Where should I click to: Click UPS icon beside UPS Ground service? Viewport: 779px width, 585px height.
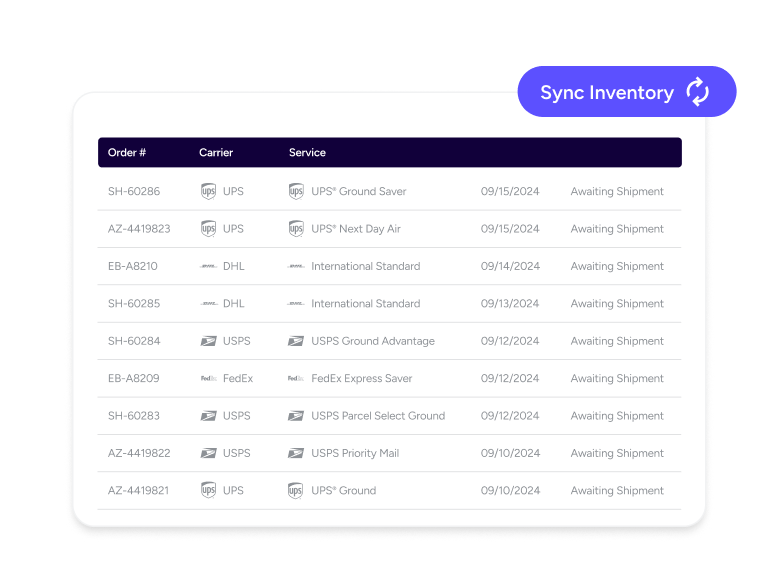(x=295, y=491)
